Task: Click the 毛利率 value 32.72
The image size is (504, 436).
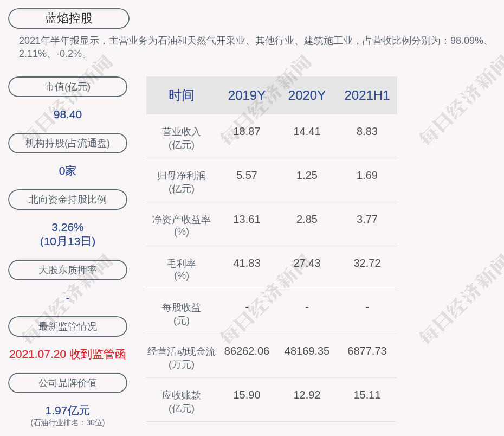Action: pyautogui.click(x=367, y=263)
